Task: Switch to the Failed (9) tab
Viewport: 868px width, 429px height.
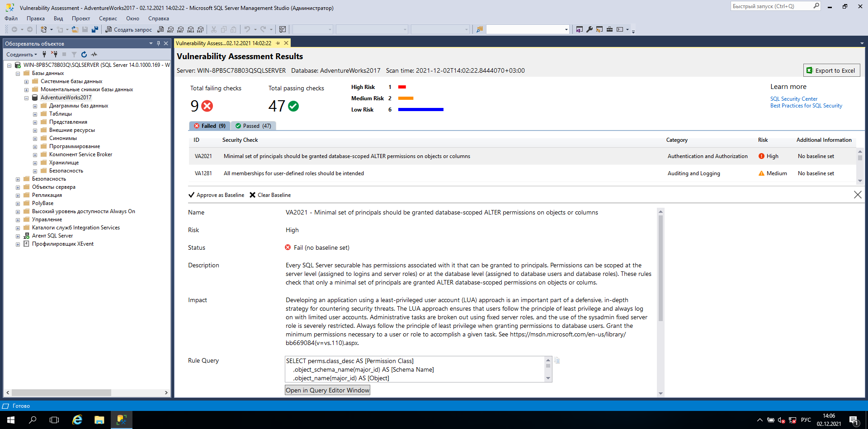Action: click(210, 126)
